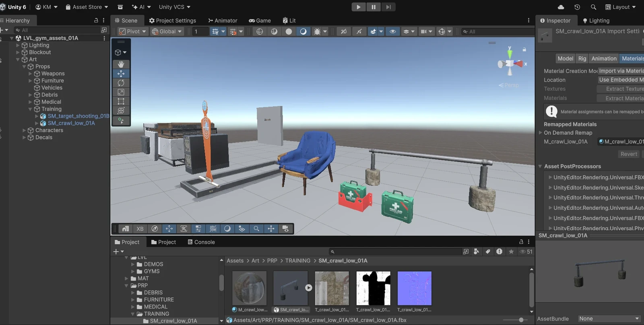
Task: Open the Rig tab in Inspector
Action: [x=582, y=58]
